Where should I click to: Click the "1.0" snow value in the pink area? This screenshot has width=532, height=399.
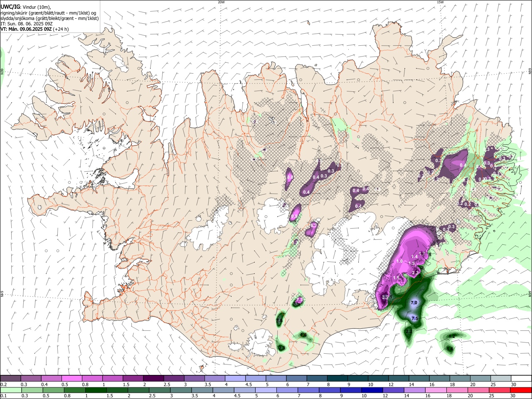(x=400, y=261)
